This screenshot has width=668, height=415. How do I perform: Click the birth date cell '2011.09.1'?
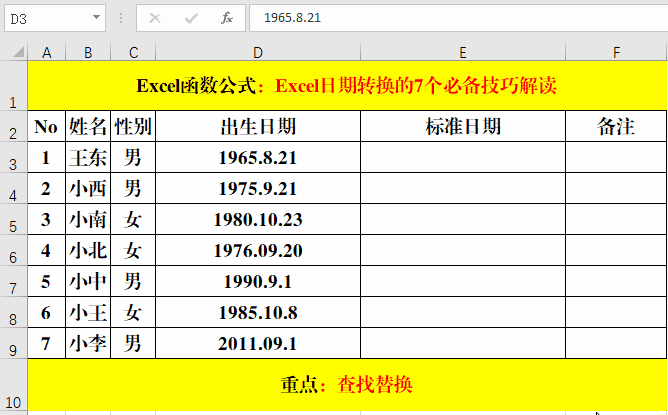pyautogui.click(x=258, y=343)
